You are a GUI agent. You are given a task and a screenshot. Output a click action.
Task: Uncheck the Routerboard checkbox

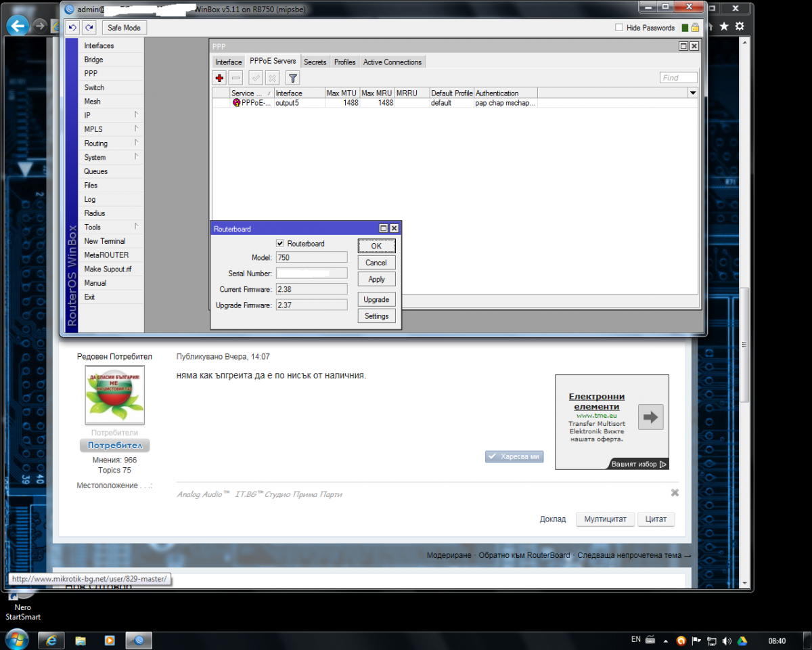pyautogui.click(x=280, y=244)
